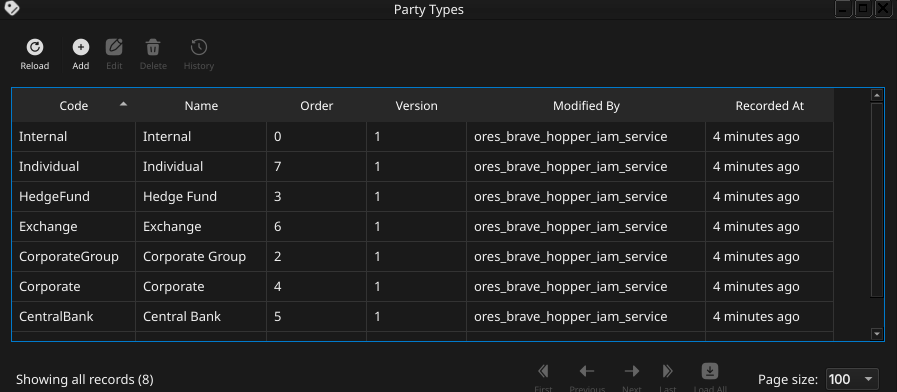Maximize the Party Types window

(864, 9)
